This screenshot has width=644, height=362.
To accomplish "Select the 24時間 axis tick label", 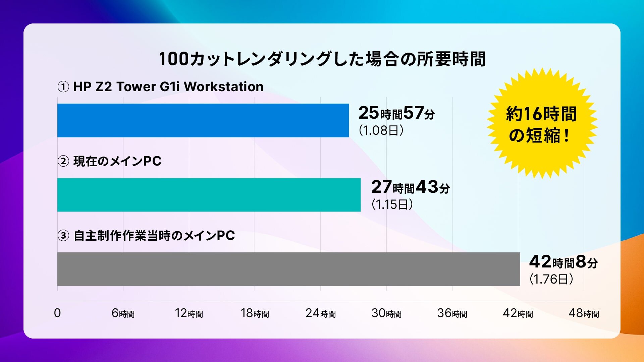I will 320,313.
